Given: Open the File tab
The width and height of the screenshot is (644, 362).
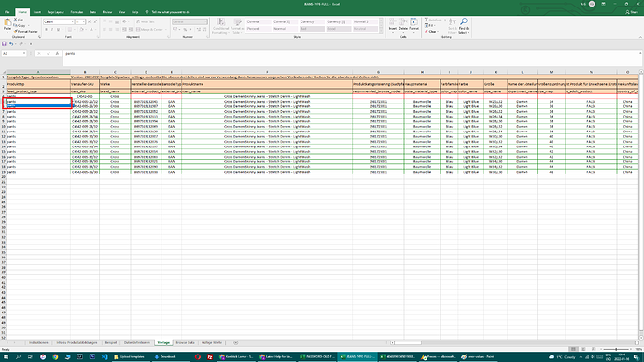Looking at the screenshot, I should (7, 12).
